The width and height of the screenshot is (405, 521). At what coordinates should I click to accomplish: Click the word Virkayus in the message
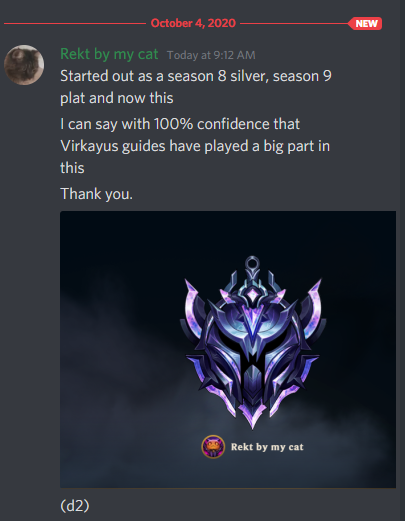point(89,146)
